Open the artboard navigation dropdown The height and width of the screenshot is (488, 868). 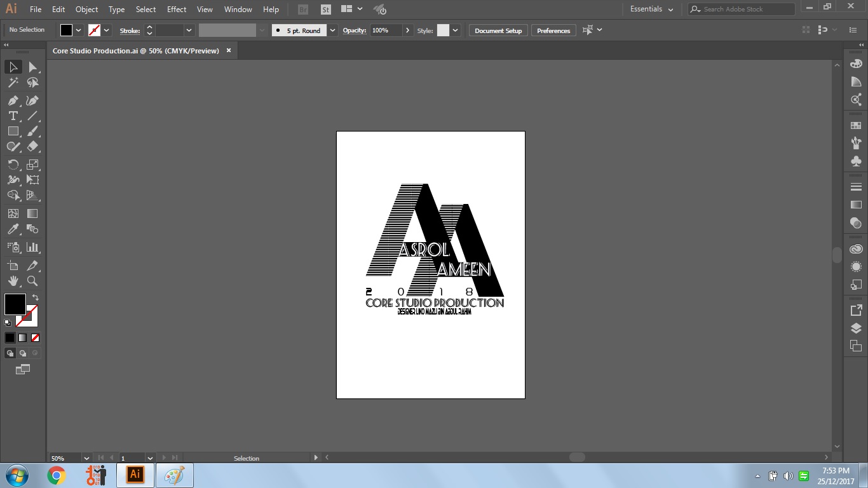coord(151,457)
